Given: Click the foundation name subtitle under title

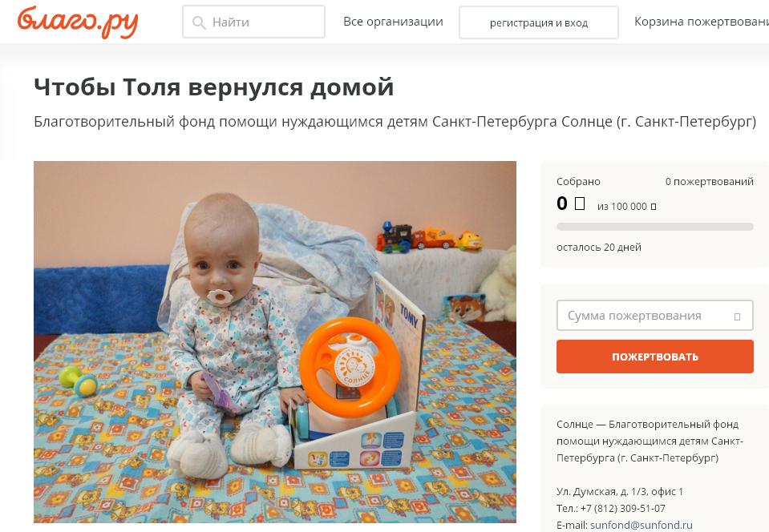Looking at the screenshot, I should tap(395, 122).
